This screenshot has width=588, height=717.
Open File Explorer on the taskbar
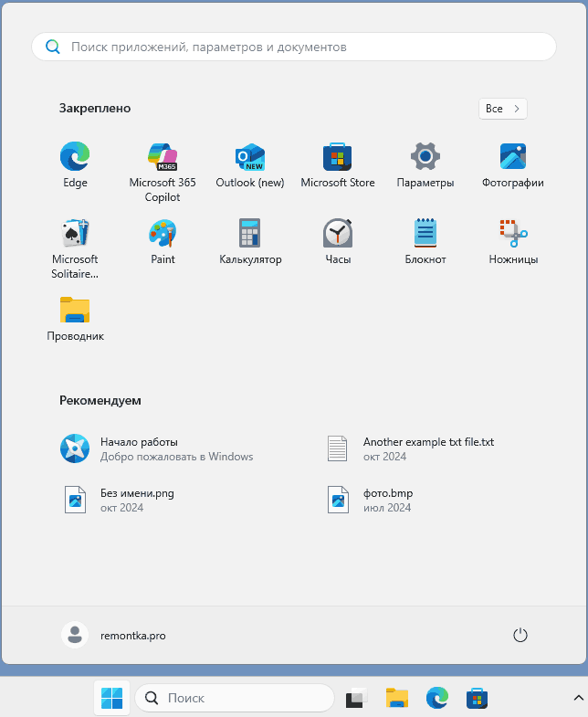tap(397, 698)
